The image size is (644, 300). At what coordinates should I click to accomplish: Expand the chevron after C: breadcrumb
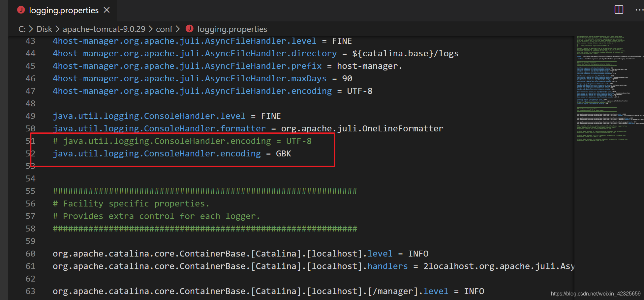tap(31, 29)
